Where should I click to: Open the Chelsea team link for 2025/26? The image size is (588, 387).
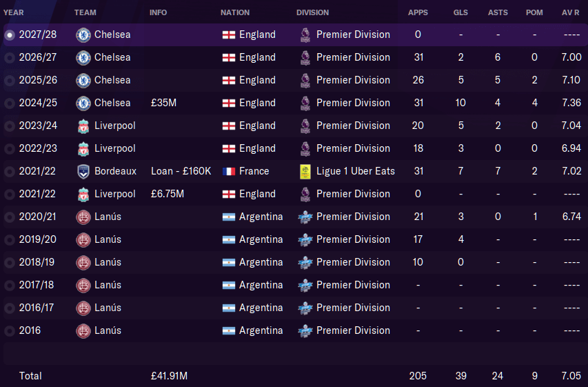pyautogui.click(x=112, y=80)
